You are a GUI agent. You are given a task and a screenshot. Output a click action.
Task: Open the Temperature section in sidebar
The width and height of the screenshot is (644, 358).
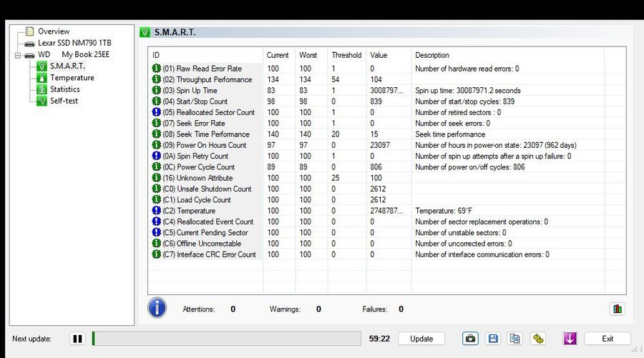point(72,78)
